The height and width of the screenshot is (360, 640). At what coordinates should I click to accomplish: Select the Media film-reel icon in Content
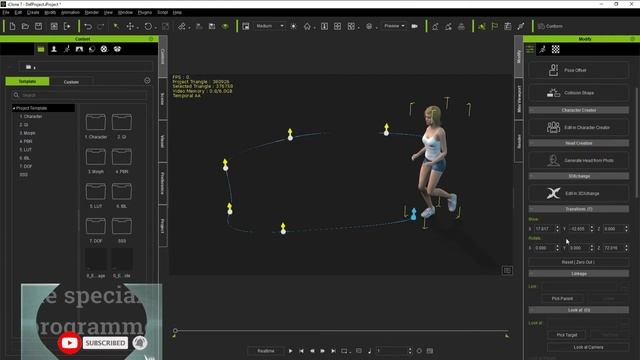(104, 49)
